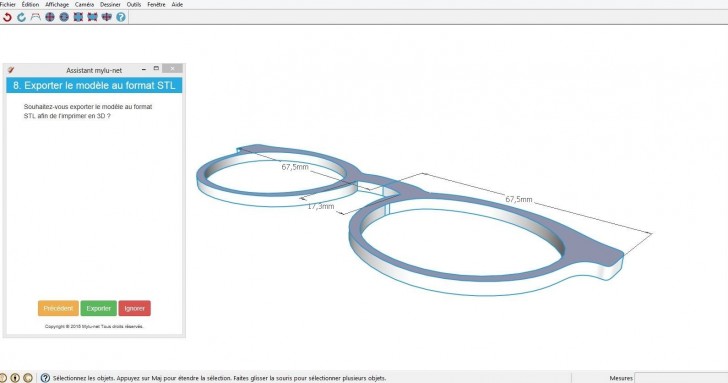
Task: Open the Affichage menu
Action: pos(57,4)
